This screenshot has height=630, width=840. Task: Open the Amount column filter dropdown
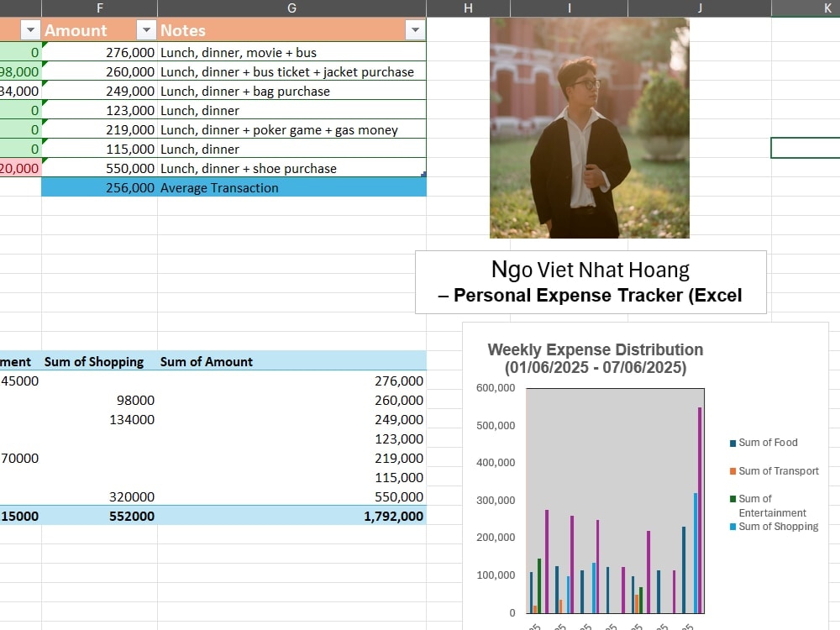pyautogui.click(x=146, y=30)
